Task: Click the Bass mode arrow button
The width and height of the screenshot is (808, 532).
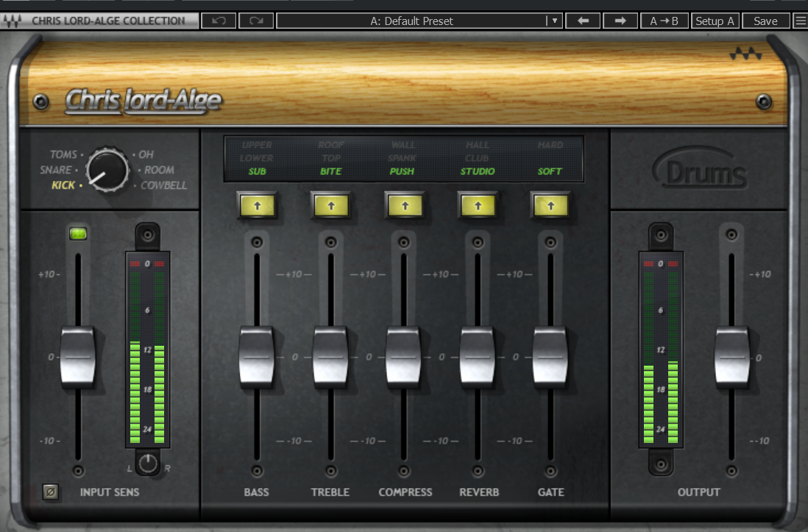Action: 257,206
